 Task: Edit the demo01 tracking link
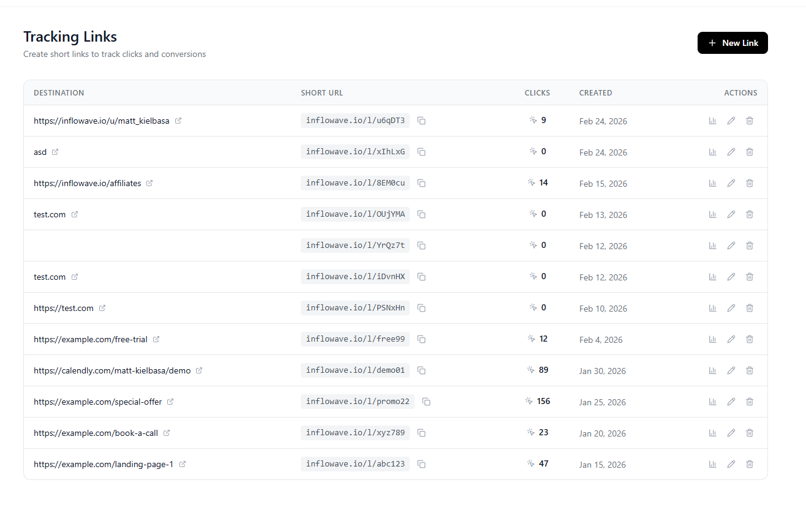[731, 370]
